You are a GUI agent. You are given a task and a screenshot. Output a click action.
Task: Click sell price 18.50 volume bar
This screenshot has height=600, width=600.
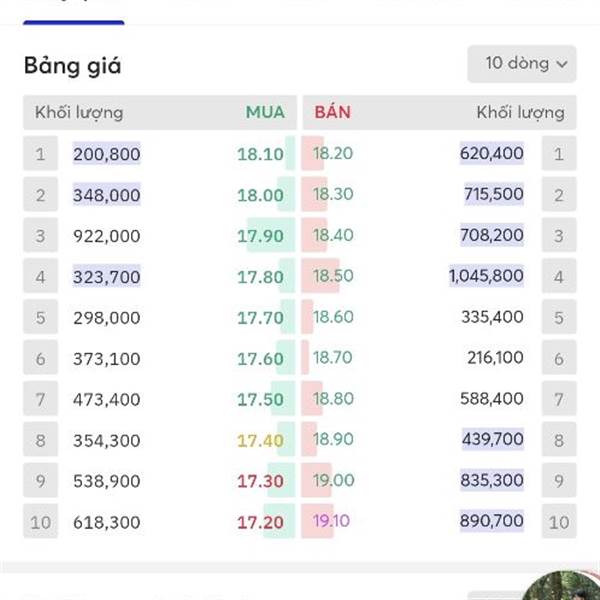[320, 276]
